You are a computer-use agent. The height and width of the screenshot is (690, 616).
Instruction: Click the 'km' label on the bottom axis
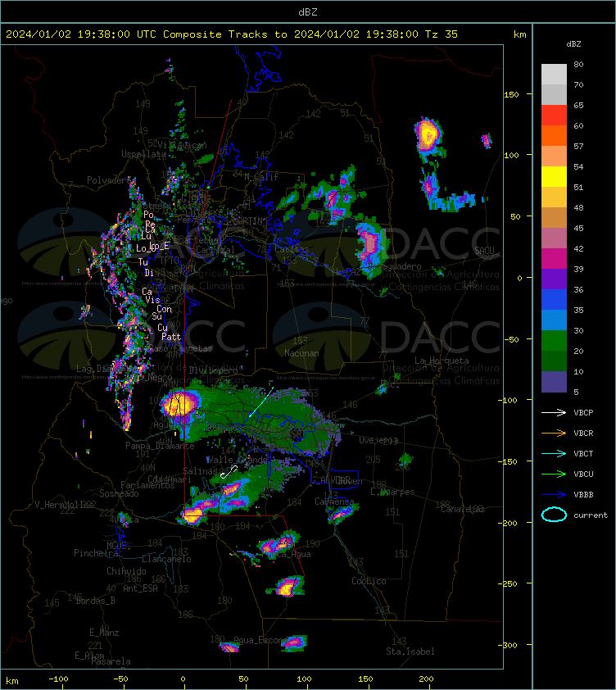12,681
